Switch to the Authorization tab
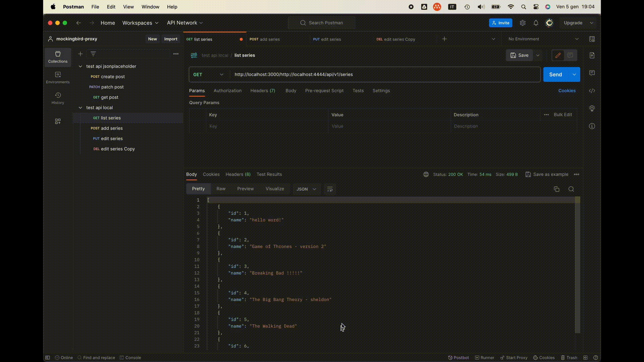 [227, 90]
